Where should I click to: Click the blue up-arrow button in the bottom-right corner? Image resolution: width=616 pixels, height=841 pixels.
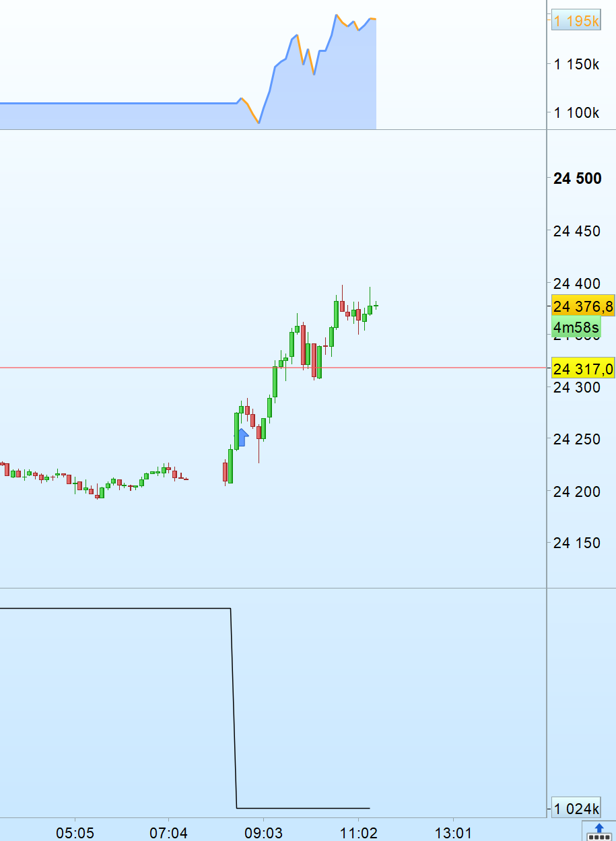point(598,832)
